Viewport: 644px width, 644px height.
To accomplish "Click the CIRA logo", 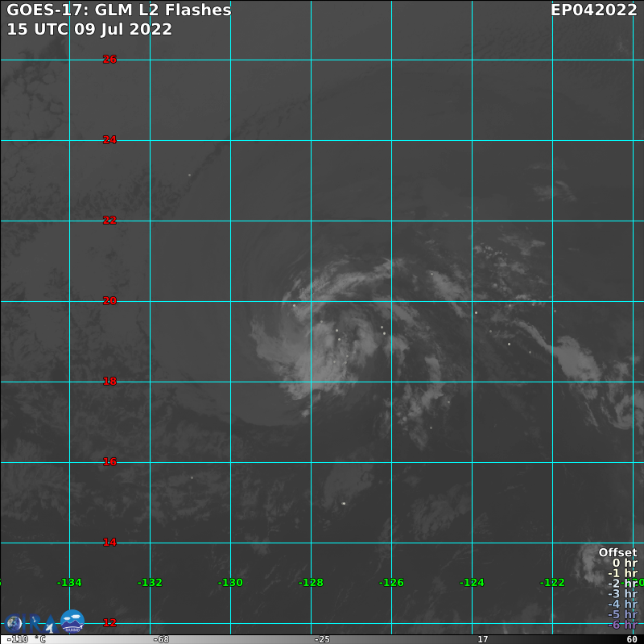I will (32, 622).
